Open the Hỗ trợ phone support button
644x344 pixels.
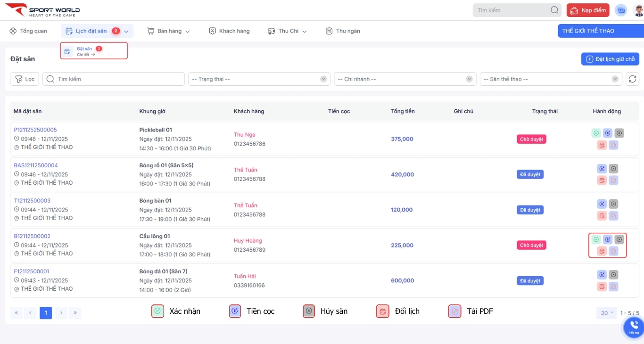click(634, 327)
